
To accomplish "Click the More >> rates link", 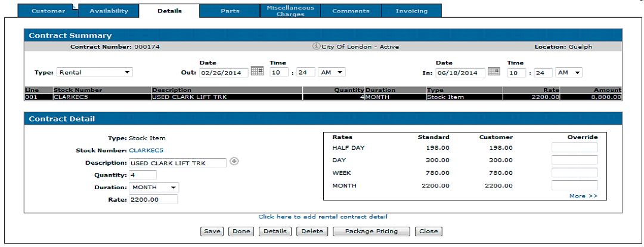I will pos(583,196).
